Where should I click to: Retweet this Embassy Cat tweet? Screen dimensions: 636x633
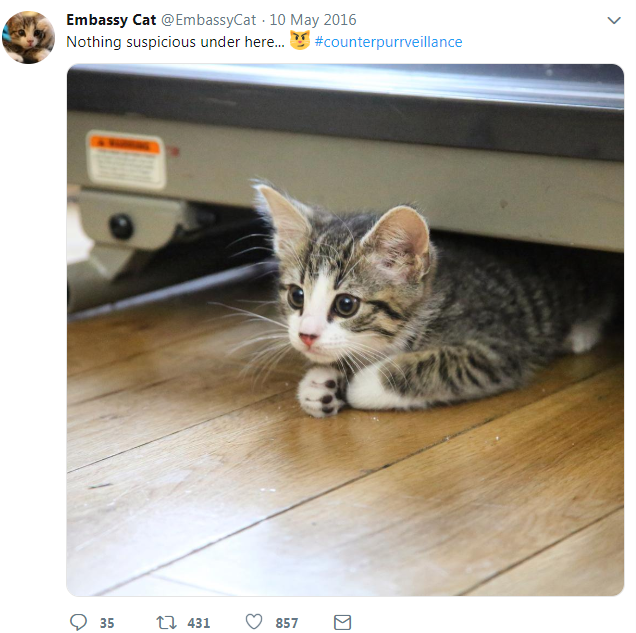click(166, 622)
